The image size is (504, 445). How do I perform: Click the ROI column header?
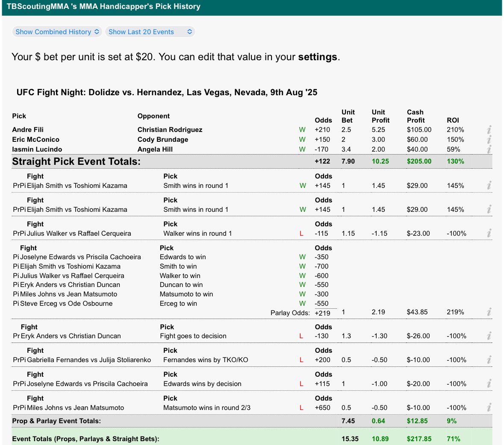pos(453,120)
